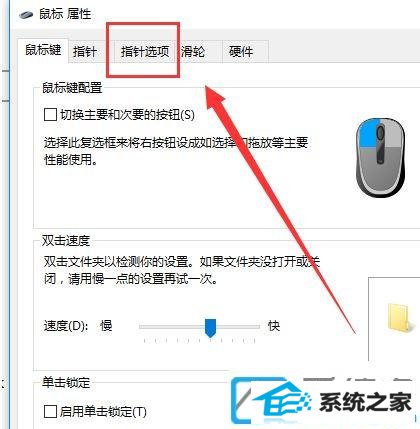Tick the 启用单击锁定(T) checkbox
Screen dimensions: 420x429
click(x=50, y=412)
